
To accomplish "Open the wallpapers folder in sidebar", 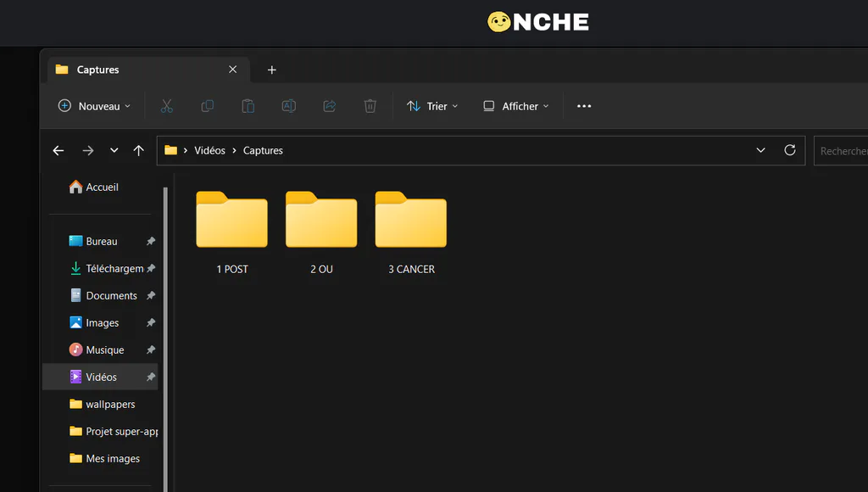I will click(x=102, y=404).
